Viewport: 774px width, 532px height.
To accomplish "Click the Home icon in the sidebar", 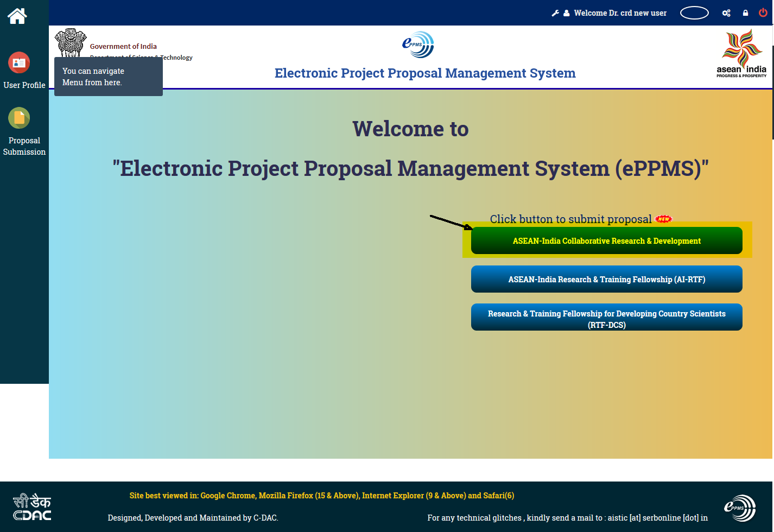I will (x=17, y=16).
